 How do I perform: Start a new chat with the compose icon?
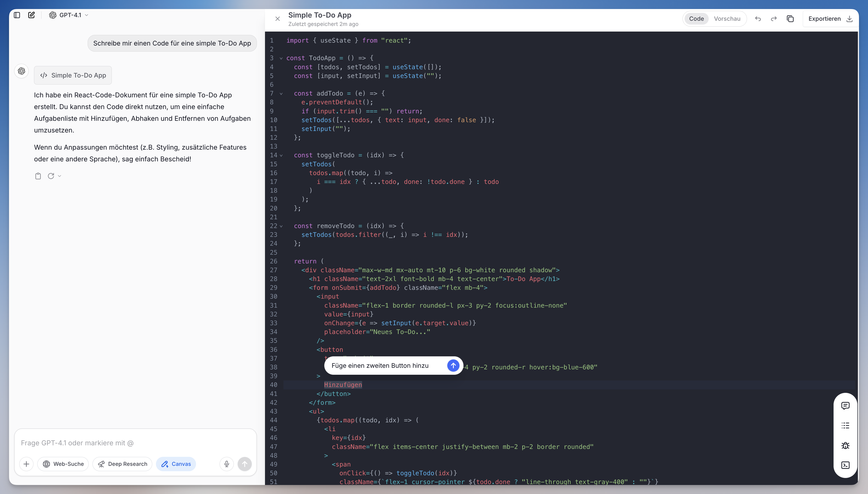(32, 15)
